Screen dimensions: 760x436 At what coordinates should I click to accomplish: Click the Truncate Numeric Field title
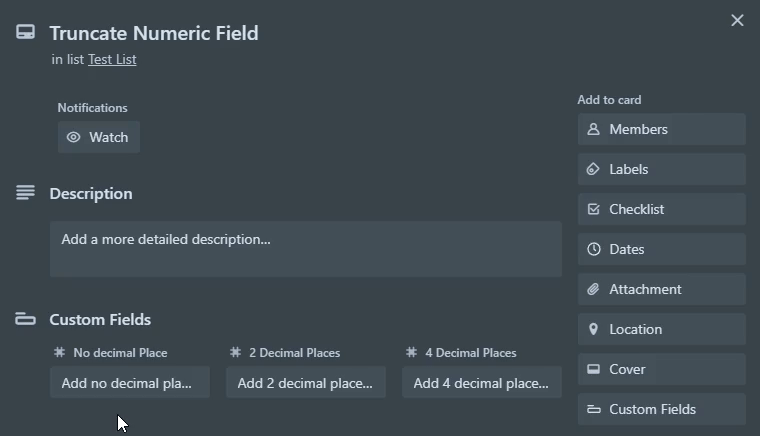coord(154,33)
